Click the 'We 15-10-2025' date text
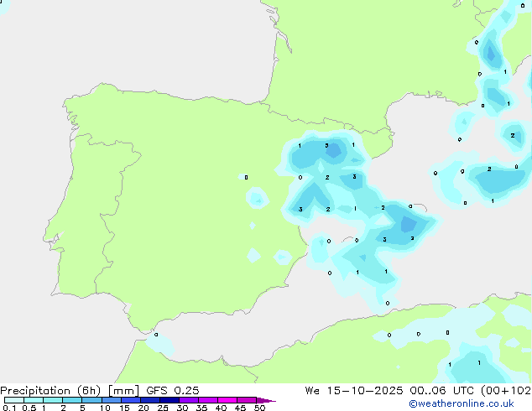 [x=354, y=391]
